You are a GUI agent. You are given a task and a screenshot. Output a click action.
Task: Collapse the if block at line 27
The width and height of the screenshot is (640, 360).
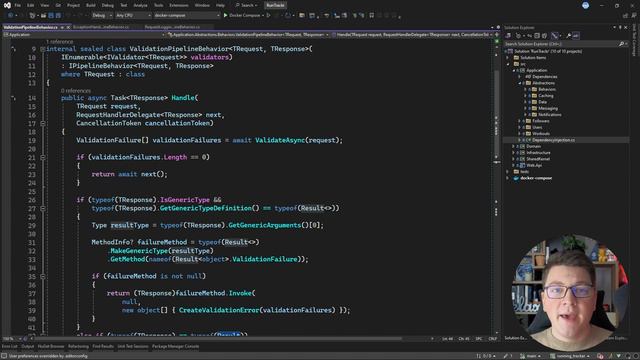(x=42, y=208)
